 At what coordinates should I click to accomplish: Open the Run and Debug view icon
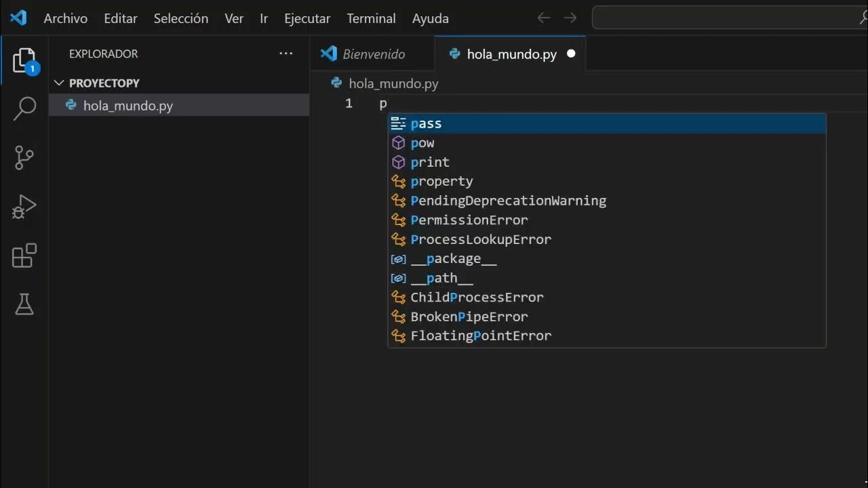(x=24, y=207)
